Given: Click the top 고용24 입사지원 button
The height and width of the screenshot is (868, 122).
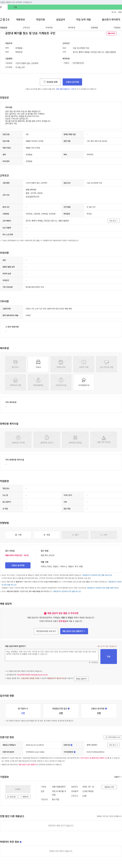Looking at the screenshot, I should coord(72,82).
